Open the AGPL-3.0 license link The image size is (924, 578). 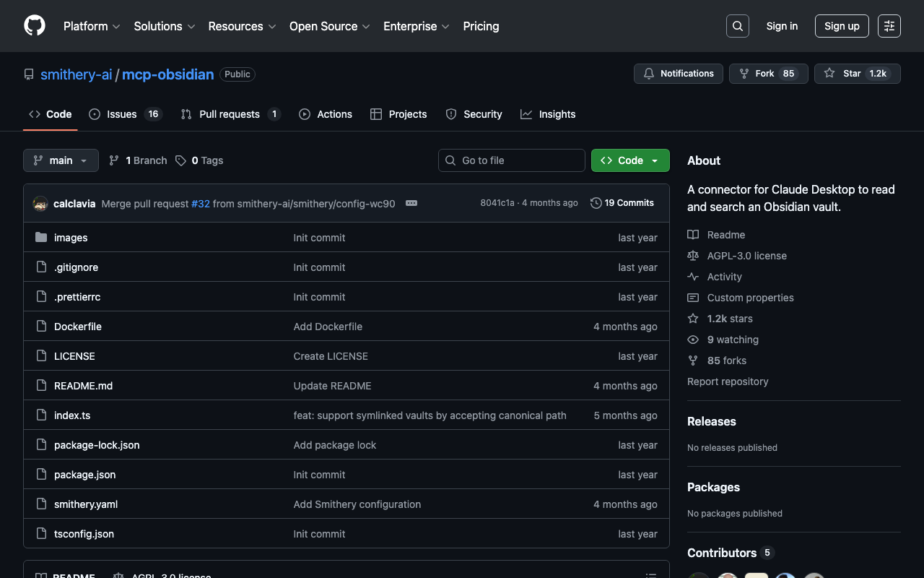pyautogui.click(x=746, y=256)
